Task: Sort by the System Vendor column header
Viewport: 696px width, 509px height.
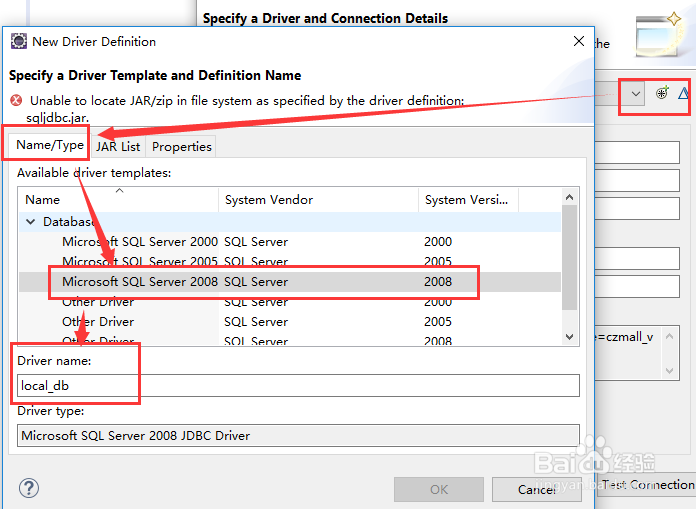Action: coord(318,200)
